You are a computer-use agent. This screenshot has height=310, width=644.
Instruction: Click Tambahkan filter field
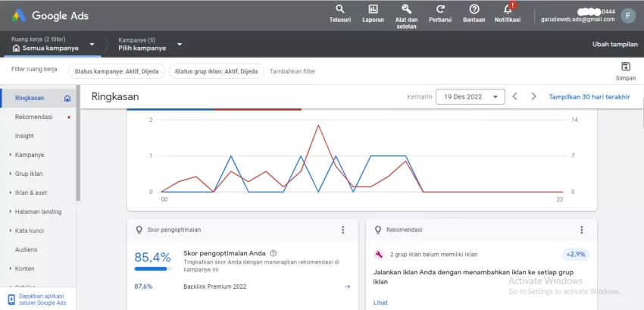tap(292, 71)
